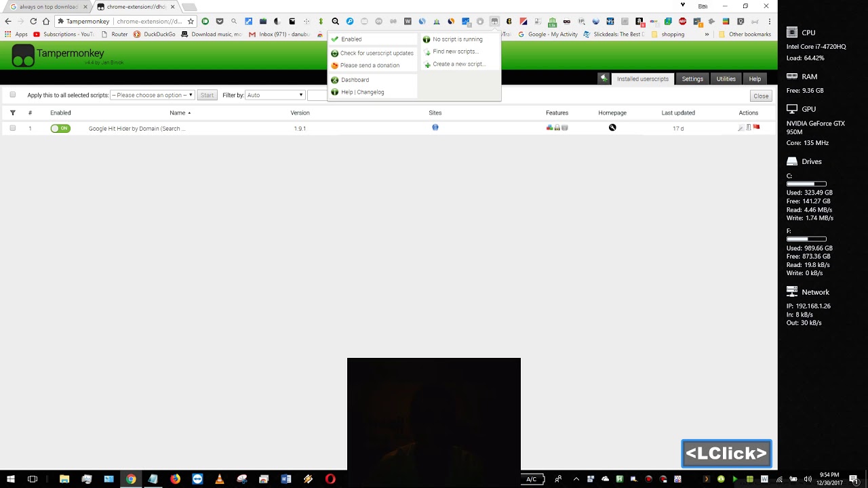Open File Explorer from the taskbar
This screenshot has width=868, height=488.
click(x=64, y=479)
